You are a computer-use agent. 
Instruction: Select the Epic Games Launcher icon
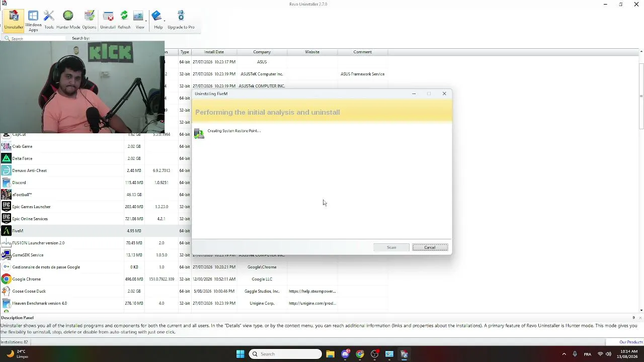[x=6, y=207]
